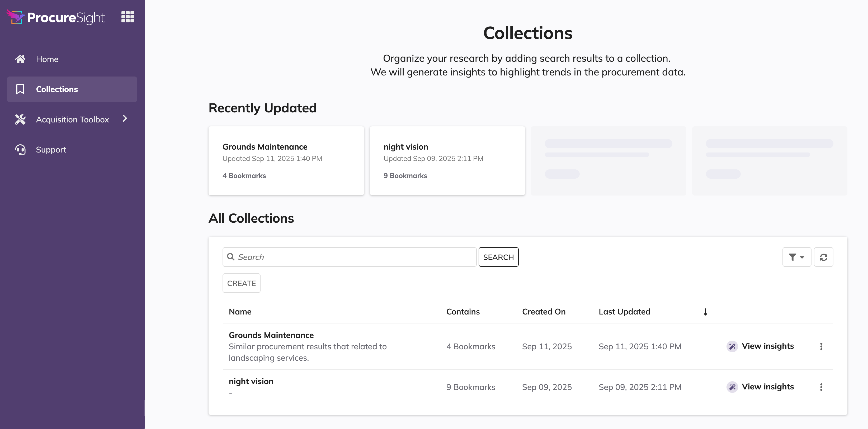868x429 pixels.
Task: Toggle the sort direction arrow icon
Action: tap(705, 312)
